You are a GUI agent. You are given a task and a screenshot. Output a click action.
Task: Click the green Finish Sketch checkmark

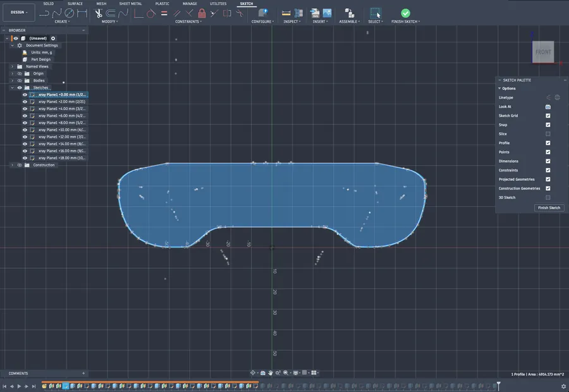click(x=405, y=13)
